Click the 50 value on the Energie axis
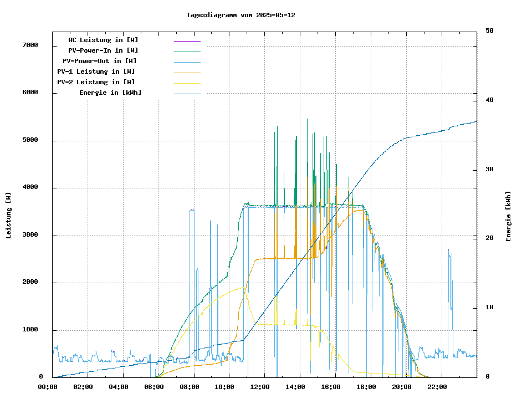The height and width of the screenshot is (399, 532). [x=489, y=31]
